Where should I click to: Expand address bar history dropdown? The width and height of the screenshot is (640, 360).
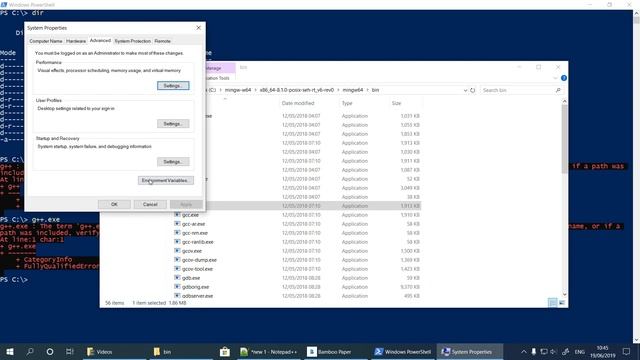(465, 90)
